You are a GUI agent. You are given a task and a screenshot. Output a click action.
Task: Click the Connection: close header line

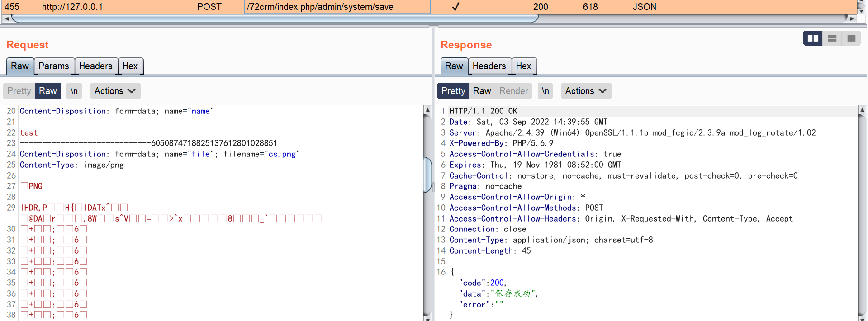(488, 229)
